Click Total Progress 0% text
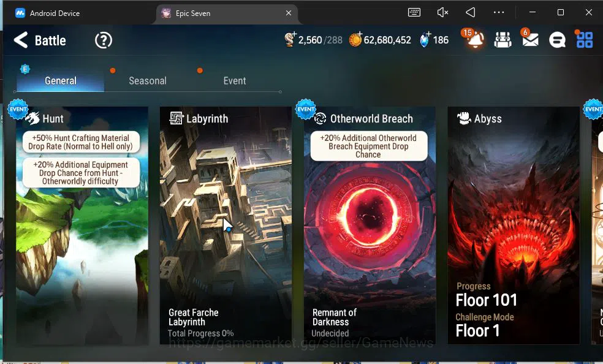The height and width of the screenshot is (364, 603). click(201, 333)
